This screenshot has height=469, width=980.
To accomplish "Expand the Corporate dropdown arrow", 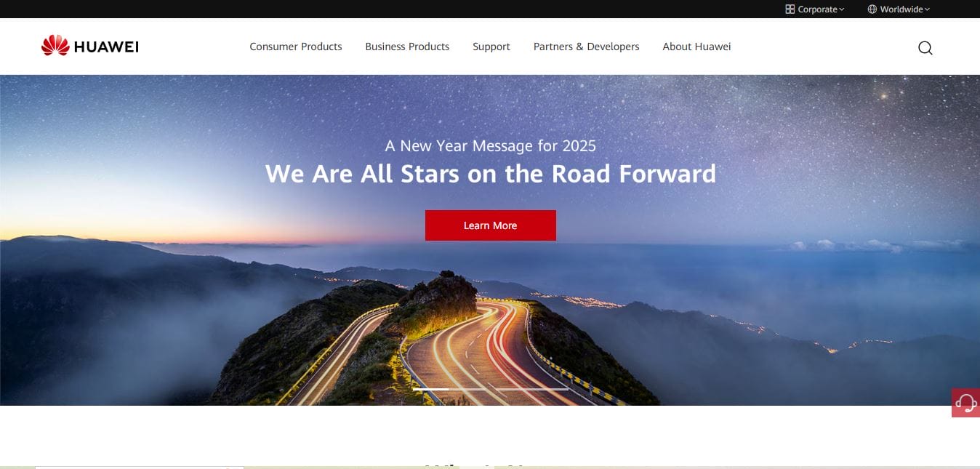I will (x=842, y=9).
